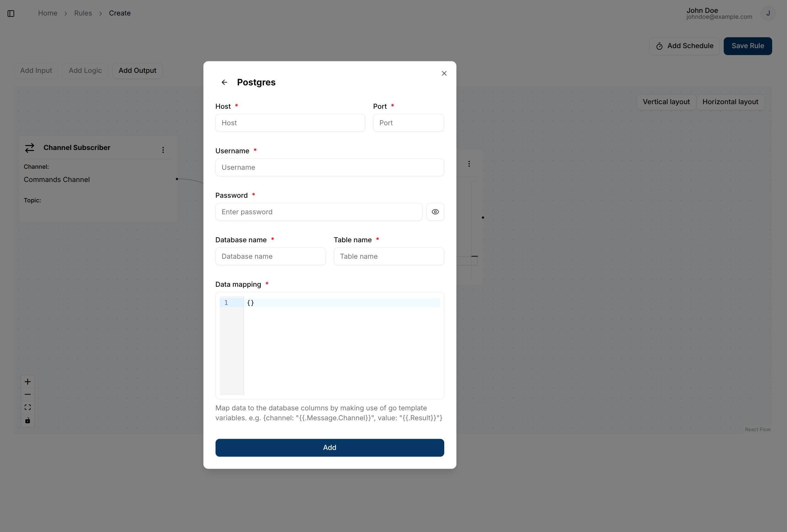Switch to Horizontal layout
The width and height of the screenshot is (787, 532).
(730, 102)
